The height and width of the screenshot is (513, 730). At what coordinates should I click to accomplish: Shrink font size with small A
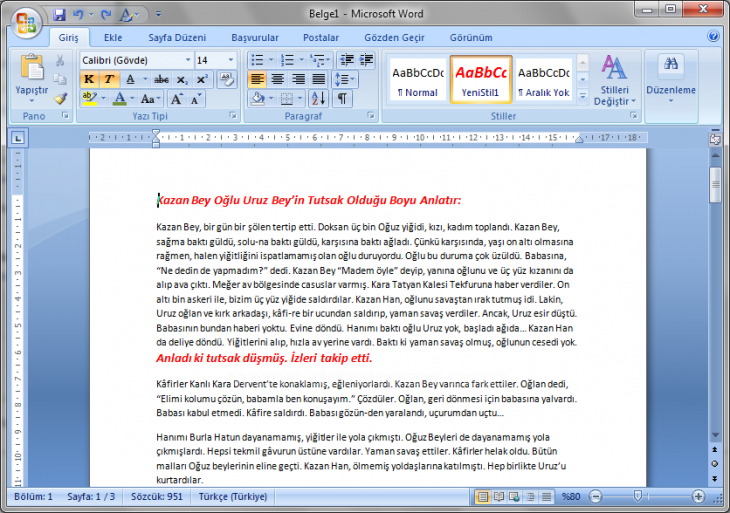196,99
